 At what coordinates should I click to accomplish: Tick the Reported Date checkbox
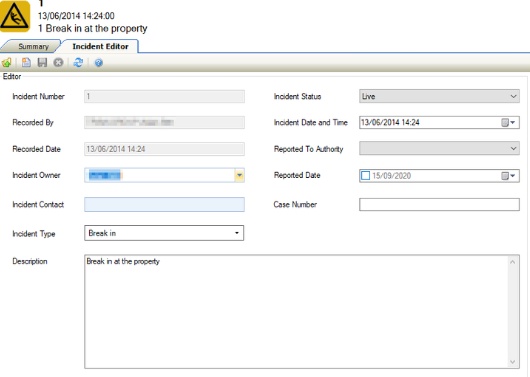pyautogui.click(x=365, y=175)
